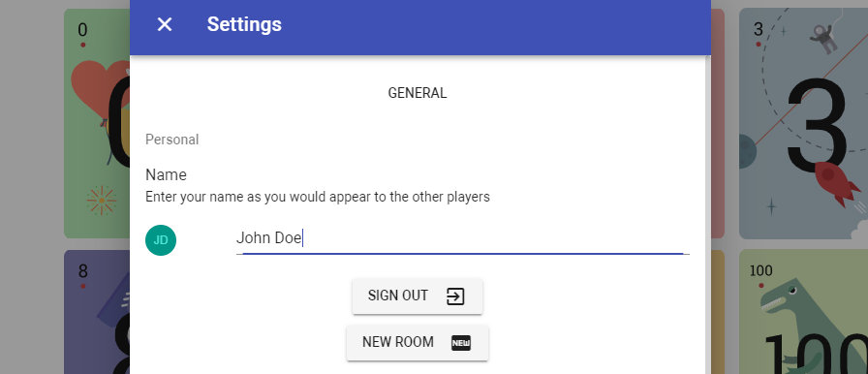Viewport: 868px width, 374px height.
Task: Click the Settings dialog scrollbar
Action: point(707,215)
